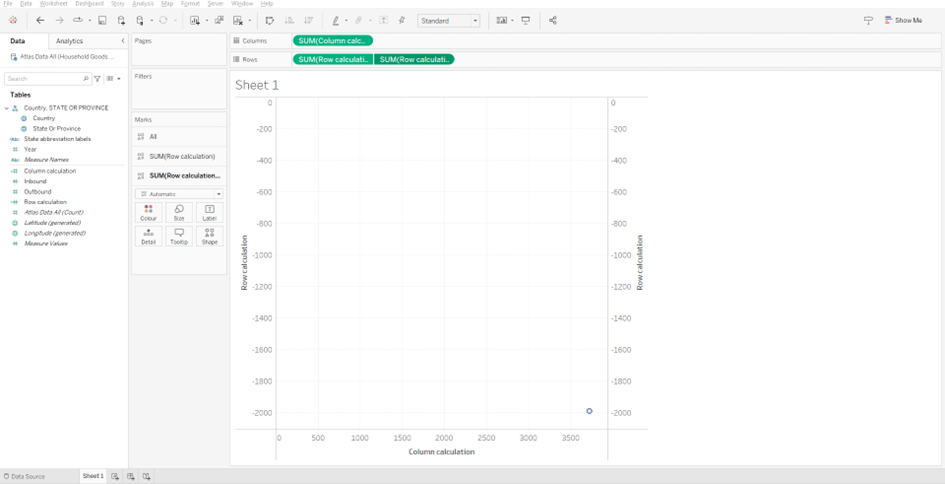
Task: Select the All row in Marks card
Action: pyautogui.click(x=179, y=137)
